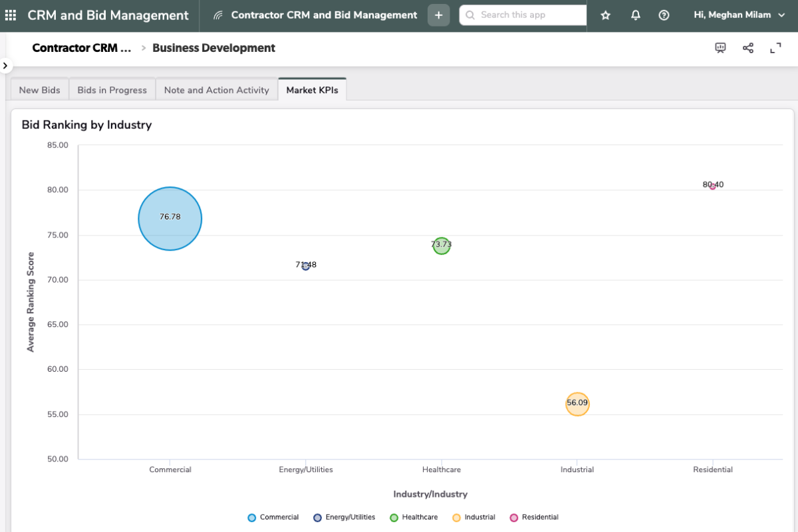Viewport: 798px width, 532px height.
Task: Click the favorites star icon
Action: click(605, 15)
